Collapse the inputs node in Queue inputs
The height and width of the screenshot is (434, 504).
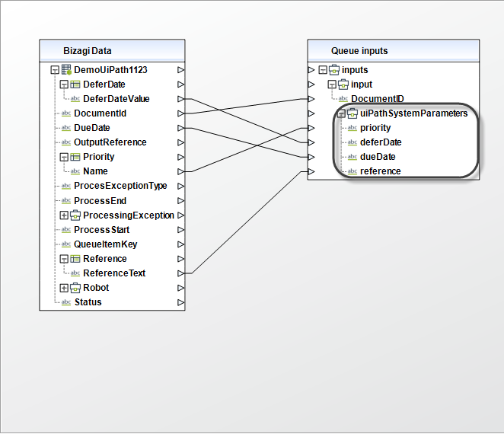pos(323,70)
